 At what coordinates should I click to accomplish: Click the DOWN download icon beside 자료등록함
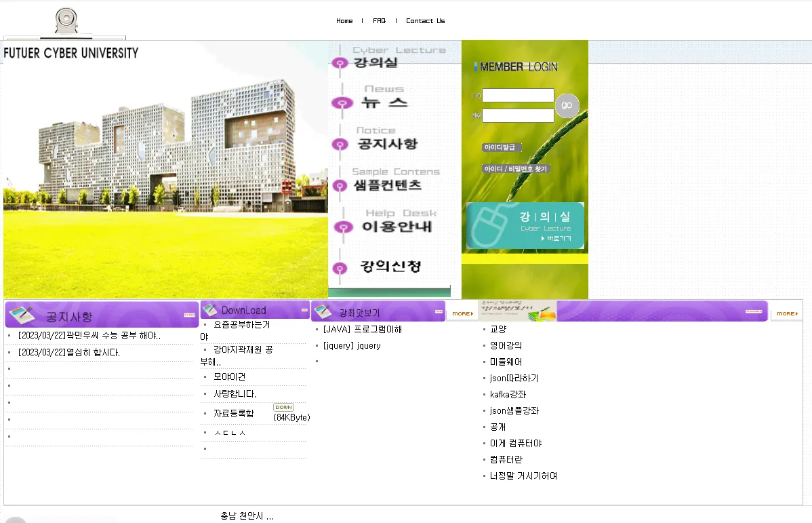point(283,407)
